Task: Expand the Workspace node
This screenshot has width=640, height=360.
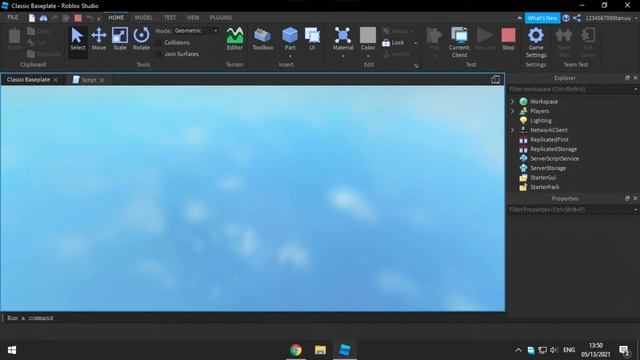Action: click(512, 101)
